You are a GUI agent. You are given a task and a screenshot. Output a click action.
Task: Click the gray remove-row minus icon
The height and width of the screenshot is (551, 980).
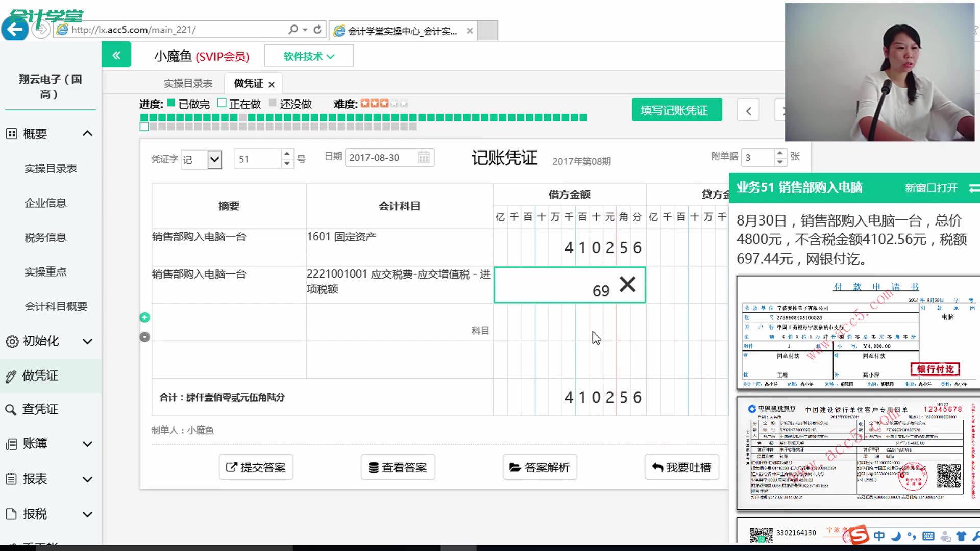[x=145, y=337]
